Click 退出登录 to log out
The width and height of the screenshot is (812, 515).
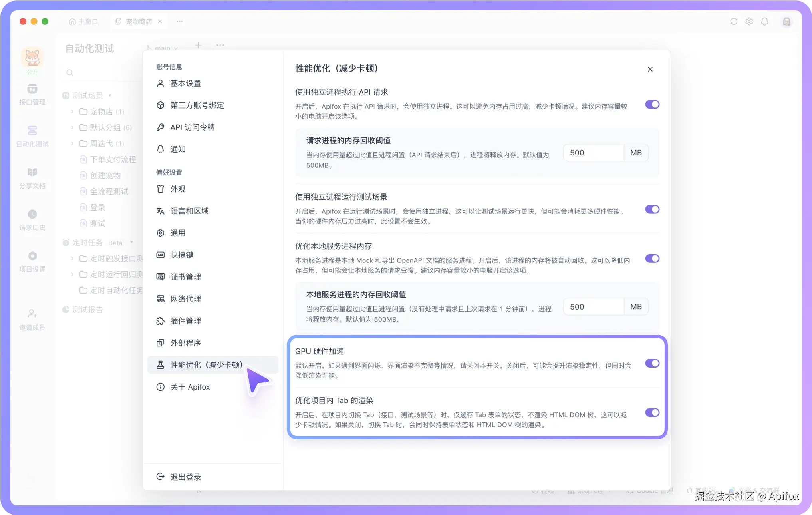[x=185, y=477]
